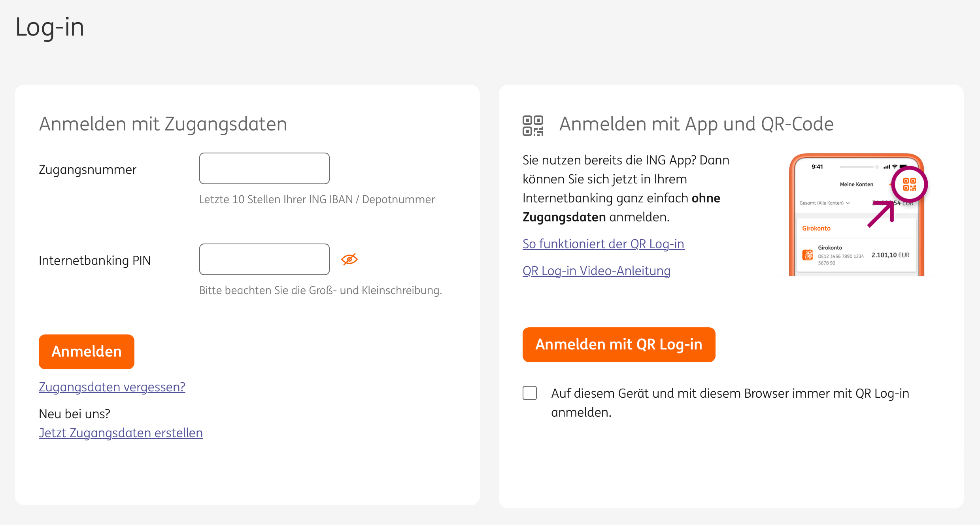Open the Zugangsdaten vergessen? link
This screenshot has width=980, height=525.
[112, 387]
